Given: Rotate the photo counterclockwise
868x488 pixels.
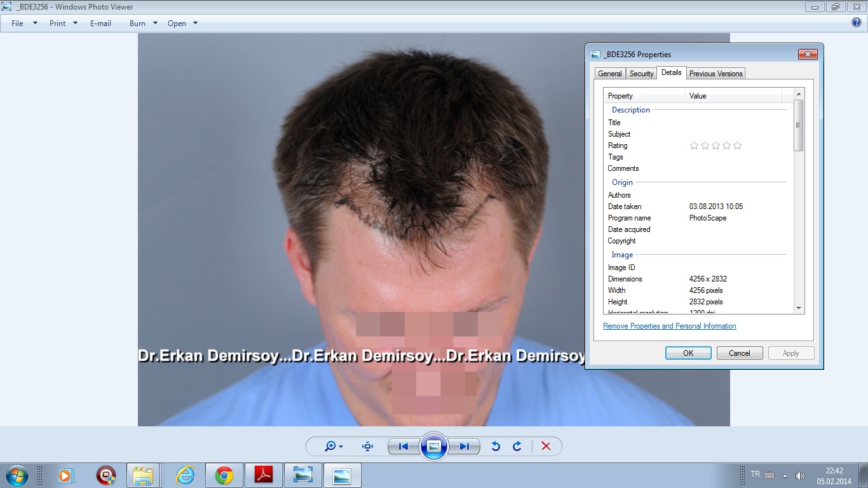Looking at the screenshot, I should point(496,447).
